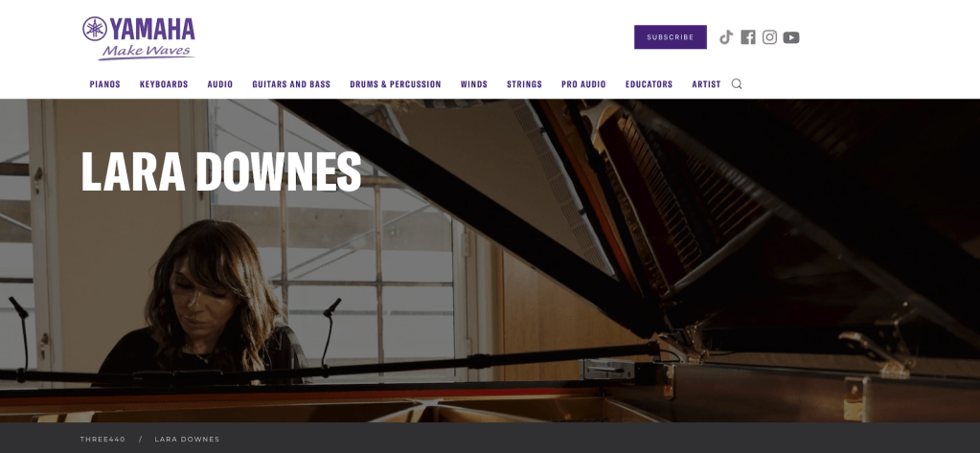This screenshot has width=980, height=453.
Task: Go to Guitars and Bass
Action: click(x=291, y=84)
